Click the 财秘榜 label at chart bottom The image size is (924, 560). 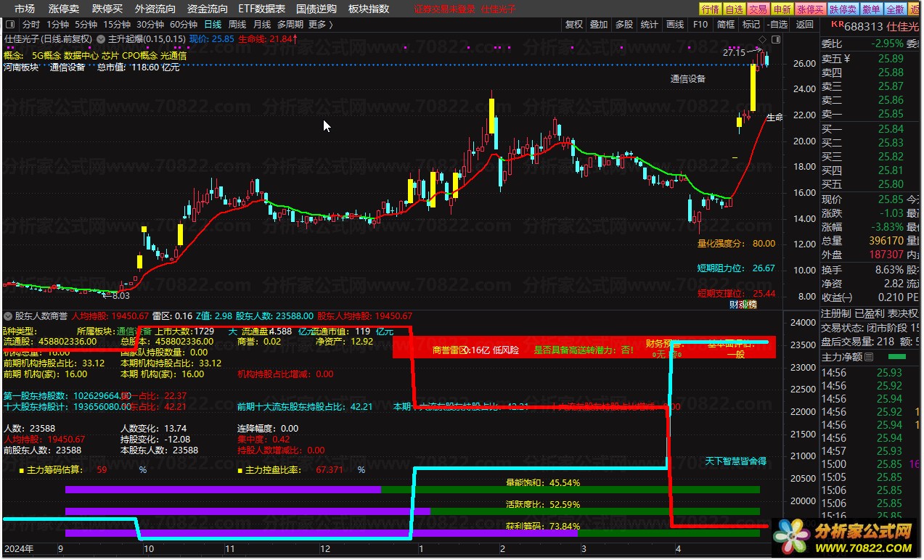(743, 305)
